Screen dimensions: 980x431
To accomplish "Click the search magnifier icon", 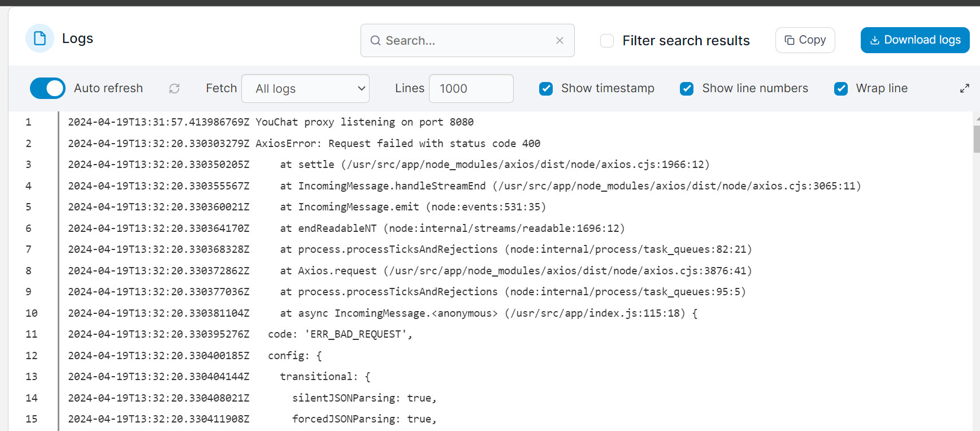I will 375,41.
